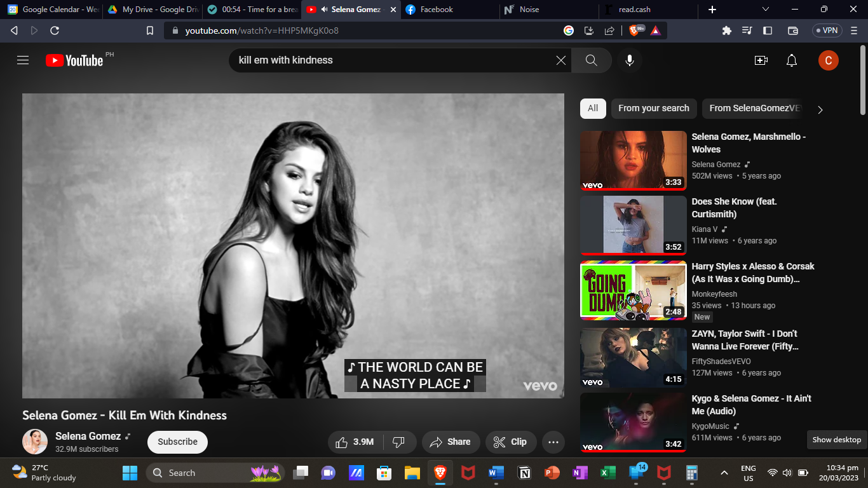
Task: Close the Selena Gomez tab
Action: 393,10
